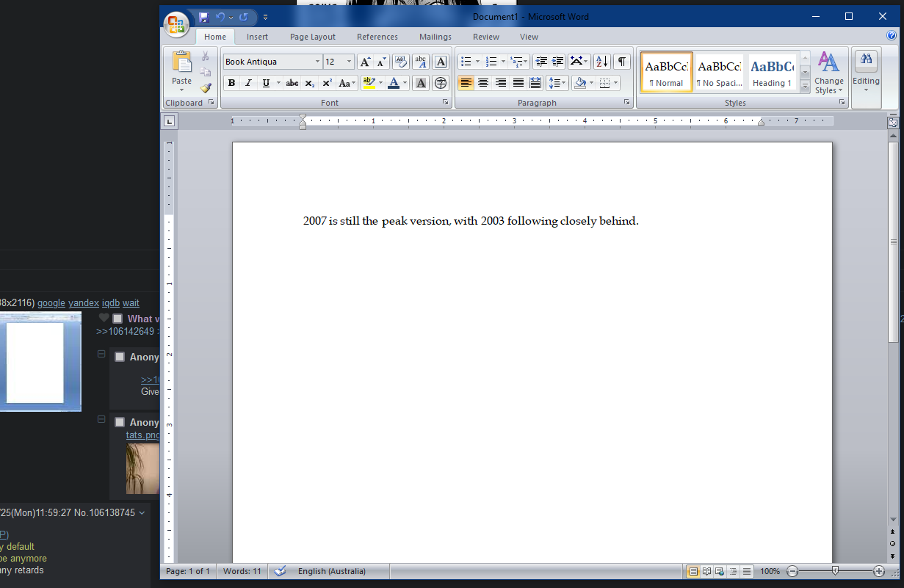Click the Paste clipboard icon
This screenshot has width=904, height=588.
(x=181, y=62)
